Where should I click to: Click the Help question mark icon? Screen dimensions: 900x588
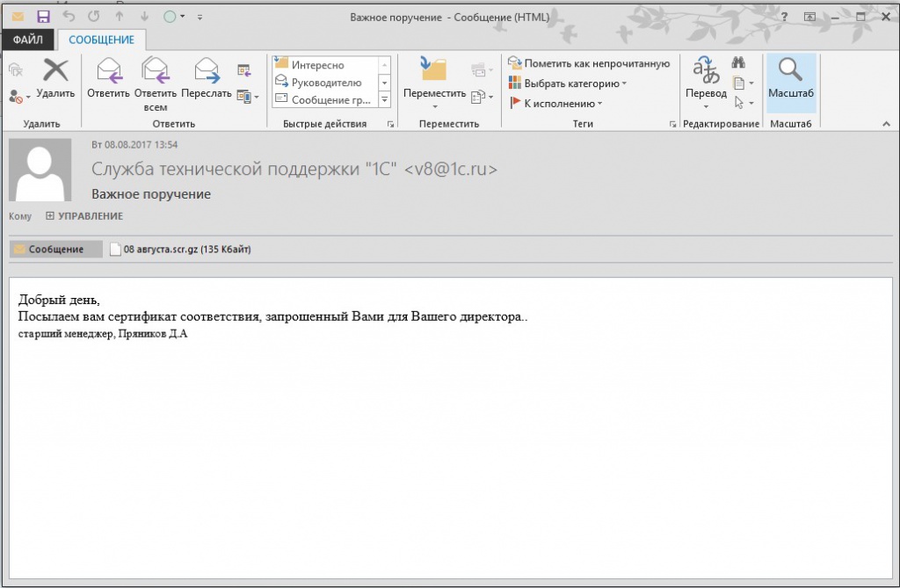coord(784,17)
